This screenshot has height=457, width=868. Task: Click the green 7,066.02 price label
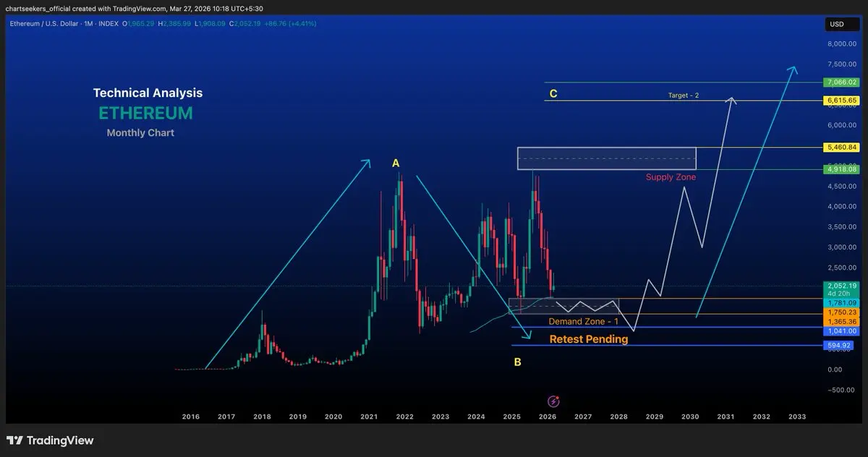pyautogui.click(x=840, y=82)
